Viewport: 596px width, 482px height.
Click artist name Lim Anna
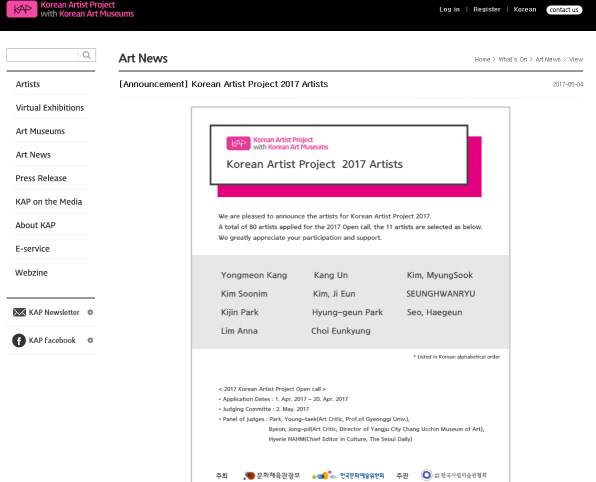[x=239, y=331]
